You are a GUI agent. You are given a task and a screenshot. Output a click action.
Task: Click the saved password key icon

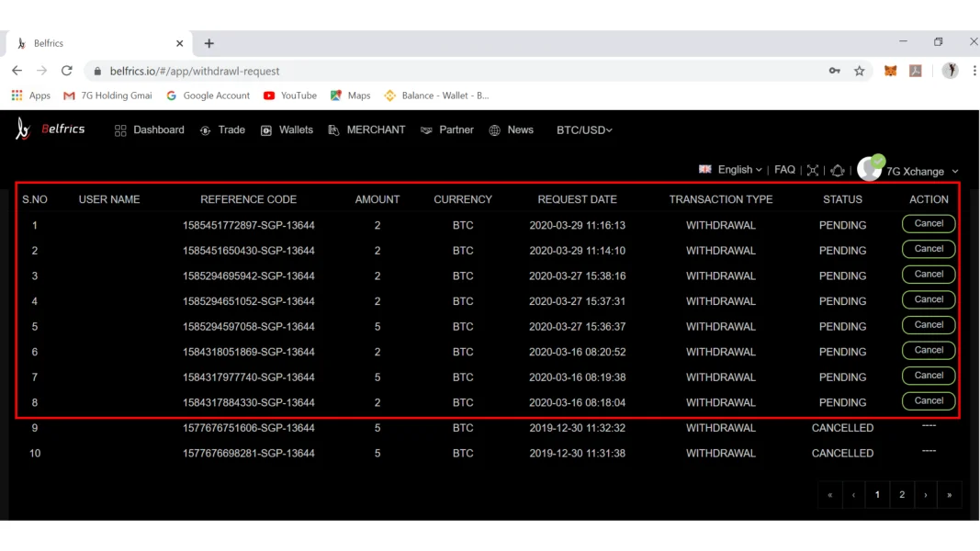[x=834, y=71]
